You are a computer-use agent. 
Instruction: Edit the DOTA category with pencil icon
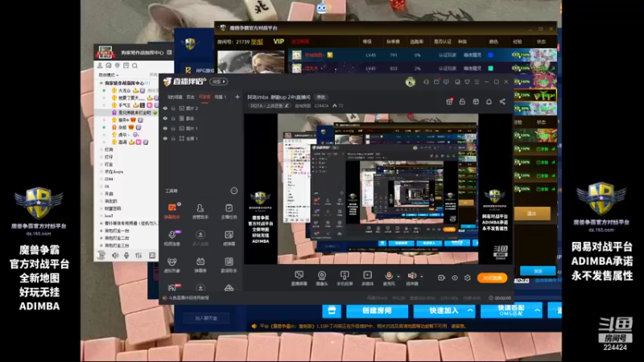coord(287,105)
